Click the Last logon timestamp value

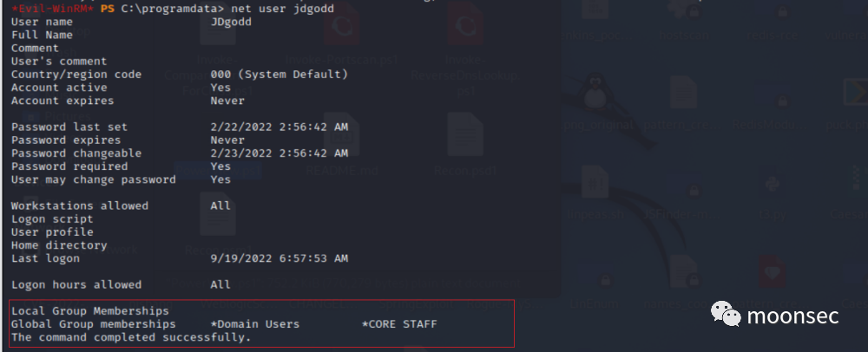pos(279,258)
